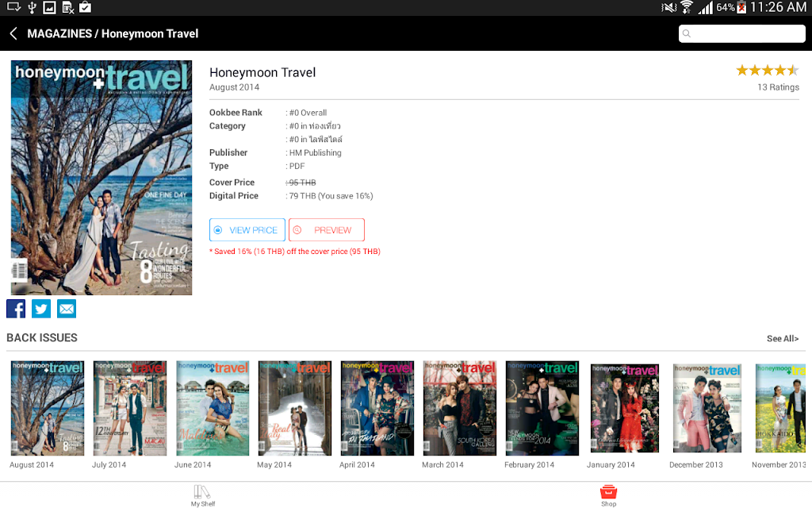
Task: Tap the 13 Ratings label
Action: click(x=778, y=87)
